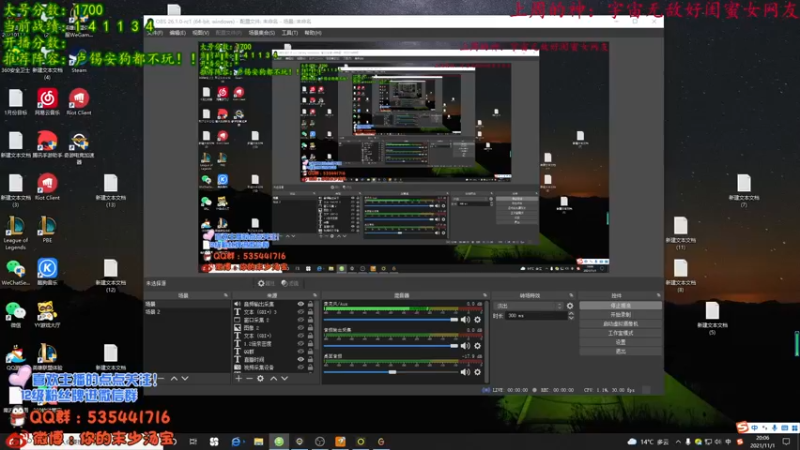Open source properties gear below sources list
Screen dimensions: 800x450
(260, 379)
